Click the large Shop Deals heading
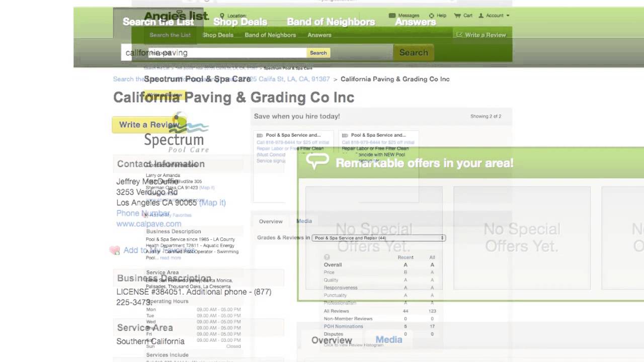This screenshot has height=362, width=644. pos(240,22)
